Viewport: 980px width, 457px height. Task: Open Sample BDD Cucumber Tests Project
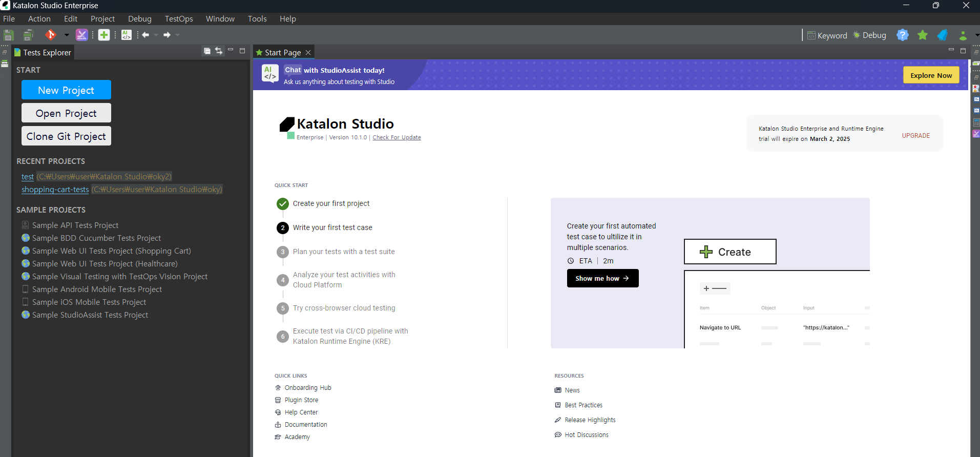pyautogui.click(x=96, y=238)
